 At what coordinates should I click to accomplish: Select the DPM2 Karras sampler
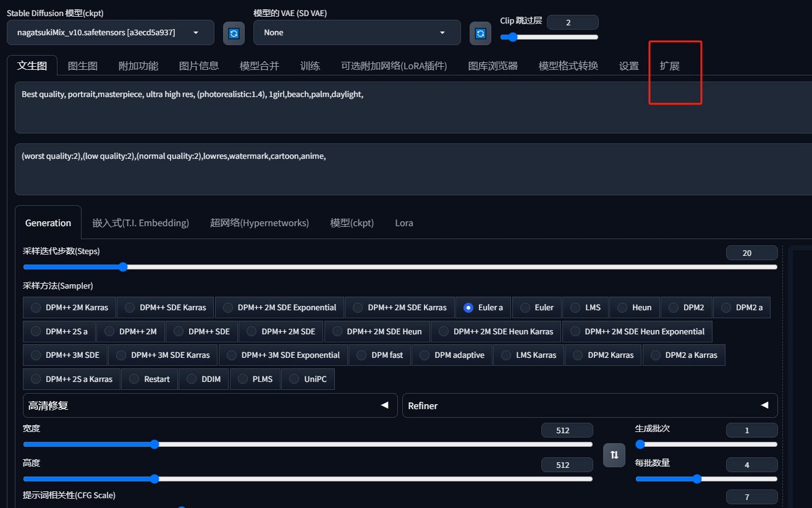tap(603, 355)
